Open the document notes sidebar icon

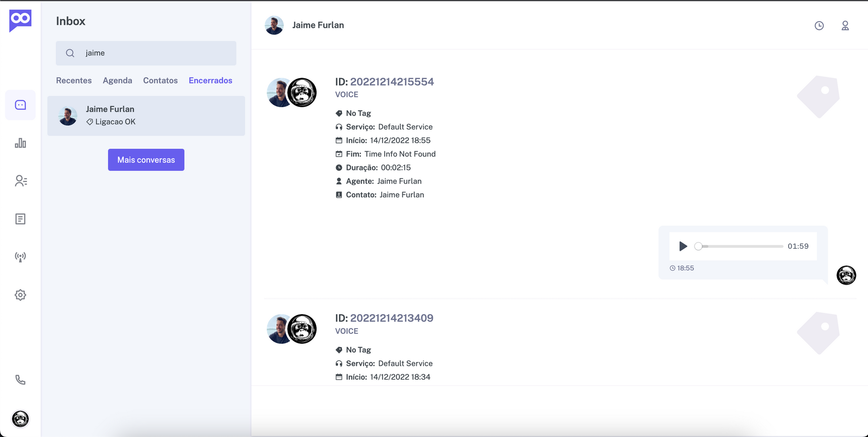pos(20,219)
